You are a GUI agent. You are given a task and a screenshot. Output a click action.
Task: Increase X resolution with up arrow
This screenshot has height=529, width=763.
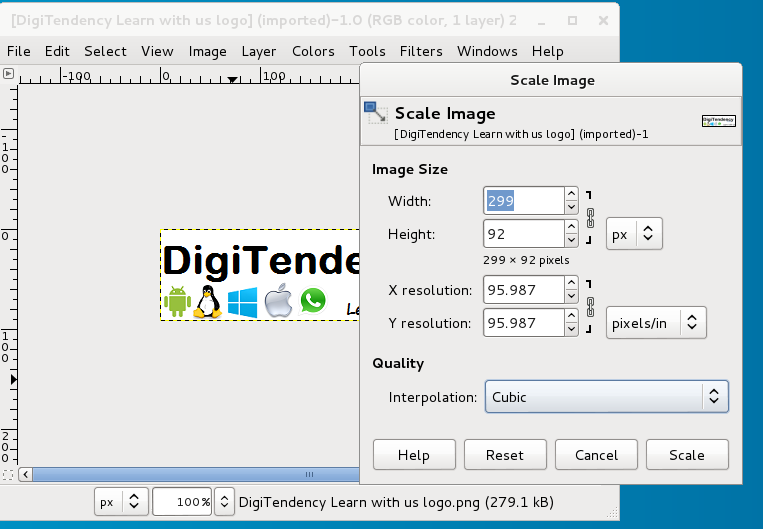click(571, 283)
